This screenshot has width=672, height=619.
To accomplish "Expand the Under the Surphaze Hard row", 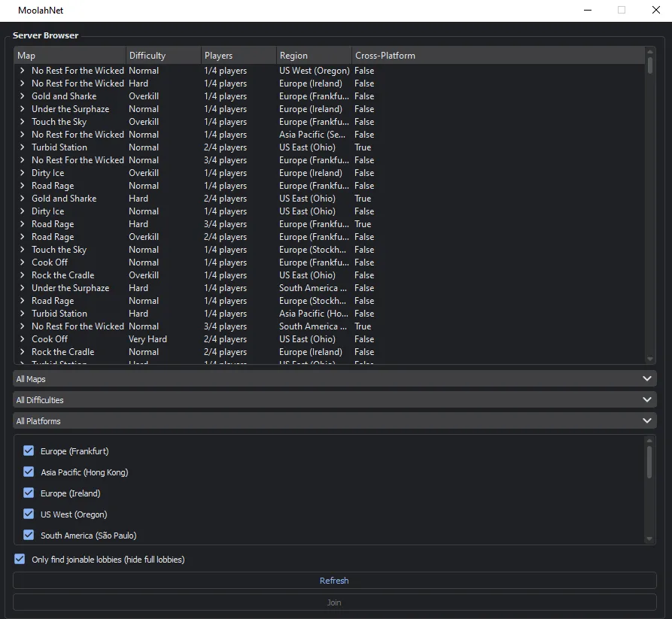I will click(22, 288).
